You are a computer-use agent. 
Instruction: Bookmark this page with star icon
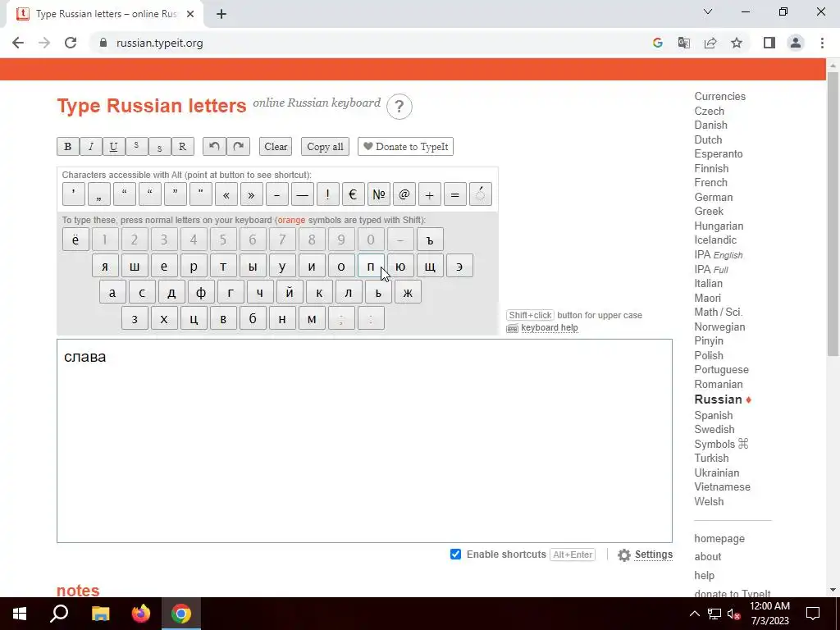click(x=737, y=43)
